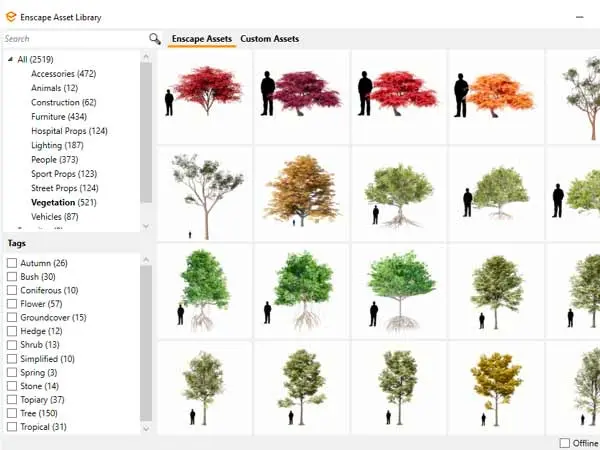Enable the Simplified (10) tag checkbox
Screen dimensions: 600x450
12,359
